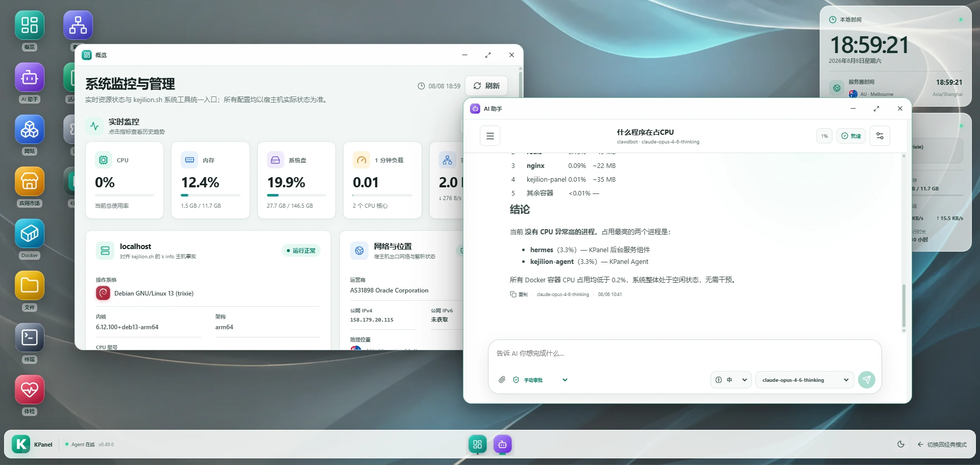Open the AI 助手 conversation list menu

click(x=490, y=136)
